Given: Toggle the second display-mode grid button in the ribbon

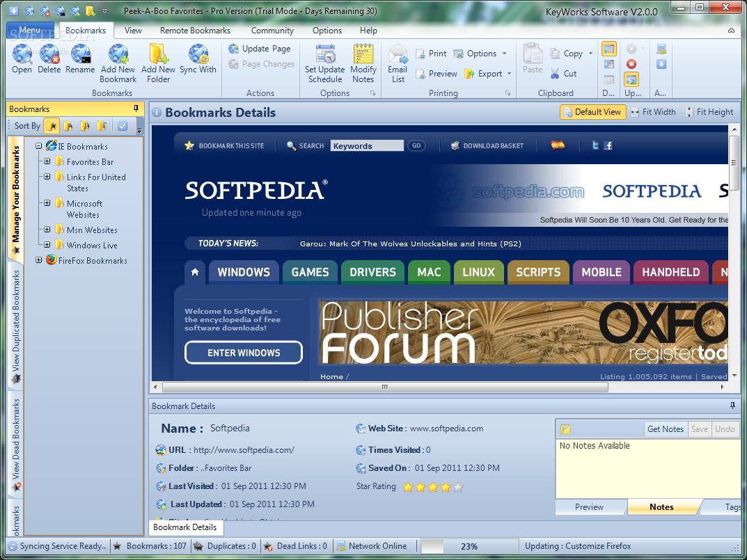Looking at the screenshot, I should tap(609, 64).
